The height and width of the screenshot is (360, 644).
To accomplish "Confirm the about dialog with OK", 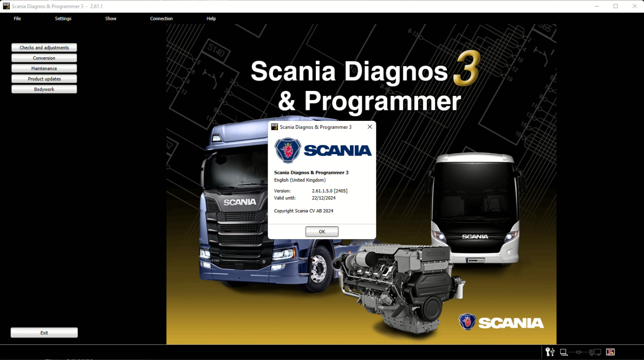I will click(322, 232).
